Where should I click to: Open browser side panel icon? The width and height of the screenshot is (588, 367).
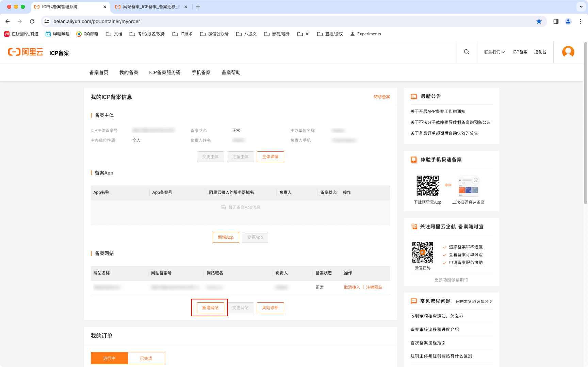coord(556,21)
